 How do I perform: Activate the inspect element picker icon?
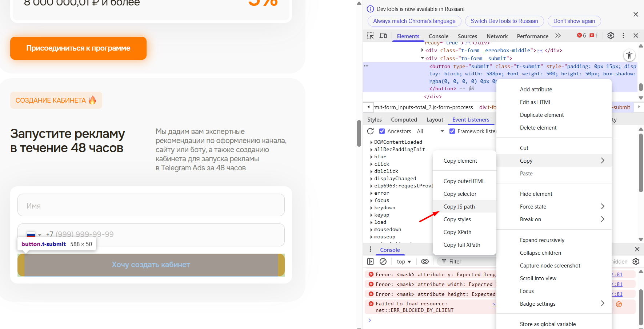[x=370, y=36]
